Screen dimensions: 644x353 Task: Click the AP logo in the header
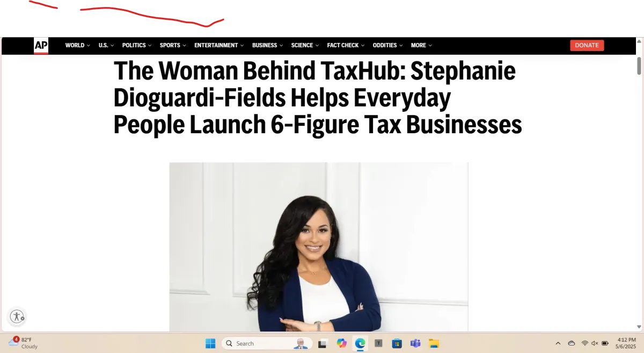click(41, 46)
